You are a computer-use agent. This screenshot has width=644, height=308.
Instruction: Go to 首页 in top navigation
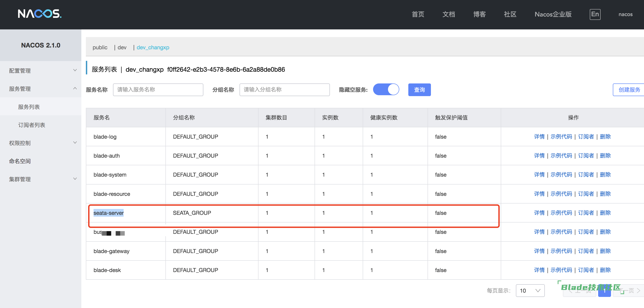click(418, 14)
